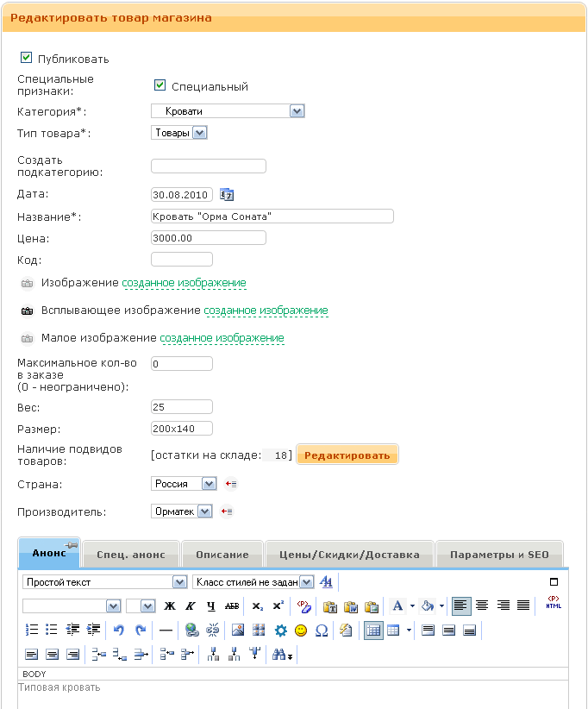Expand the Страна dropdown showing Россия
The image size is (588, 709).
click(184, 484)
